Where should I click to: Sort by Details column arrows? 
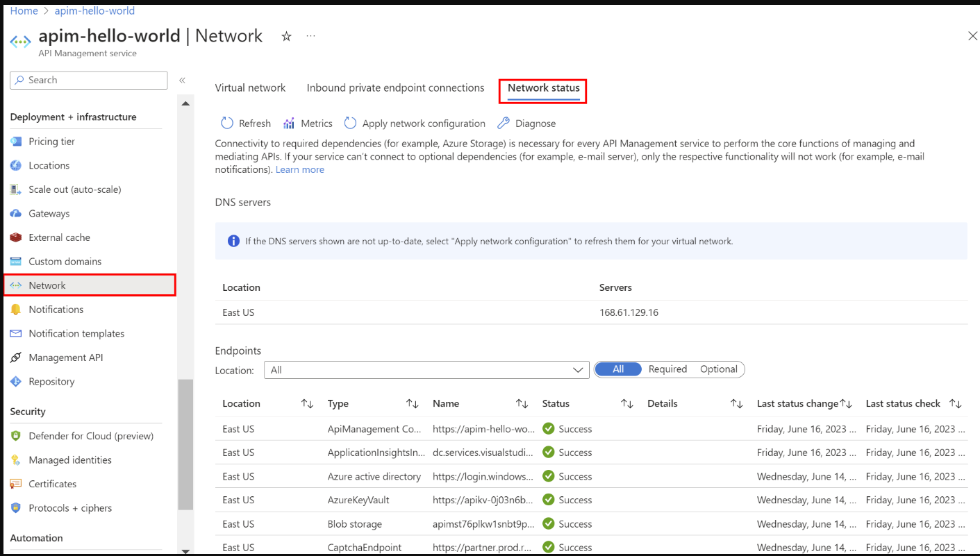pyautogui.click(x=737, y=404)
